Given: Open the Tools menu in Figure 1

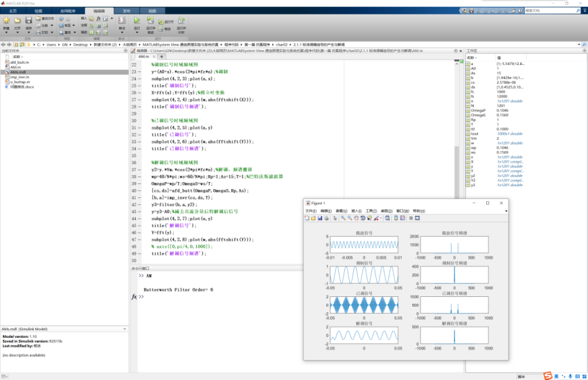Looking at the screenshot, I should coord(371,211).
